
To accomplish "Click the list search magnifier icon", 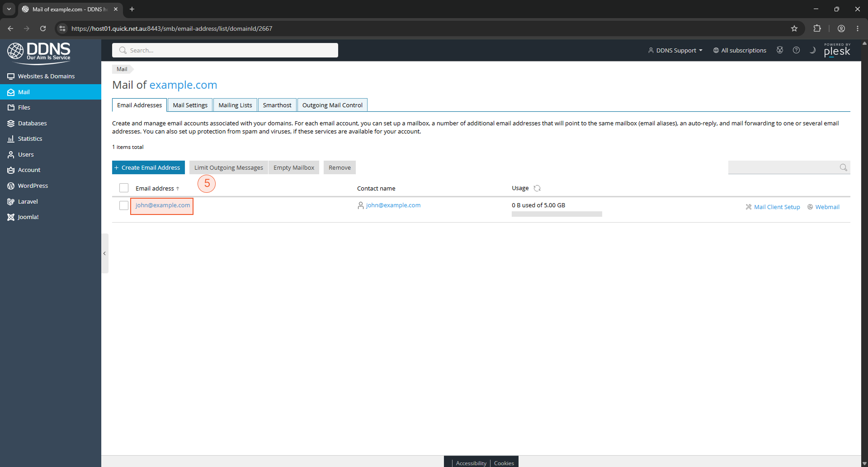I will coord(843,167).
